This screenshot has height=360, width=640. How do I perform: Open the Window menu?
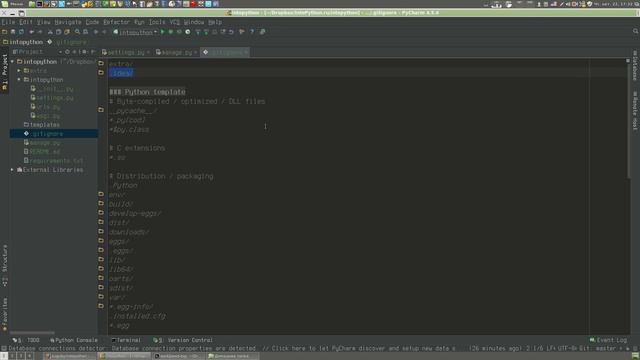194,22
